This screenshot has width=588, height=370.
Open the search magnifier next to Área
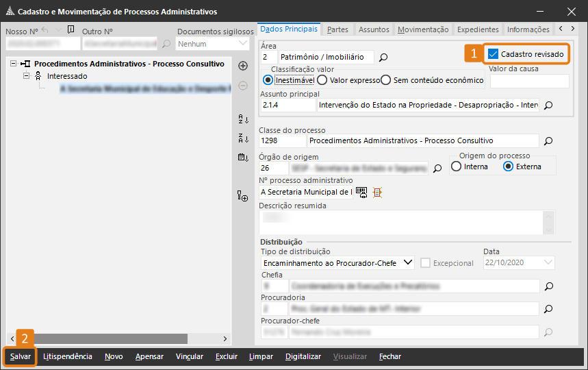click(x=383, y=58)
